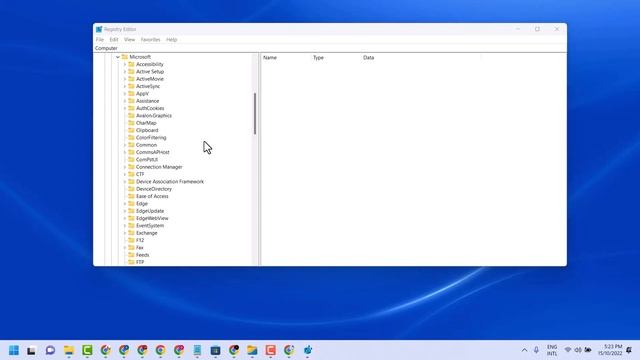This screenshot has height=360, width=640.
Task: Select the Ease of Access key
Action: 152,196
